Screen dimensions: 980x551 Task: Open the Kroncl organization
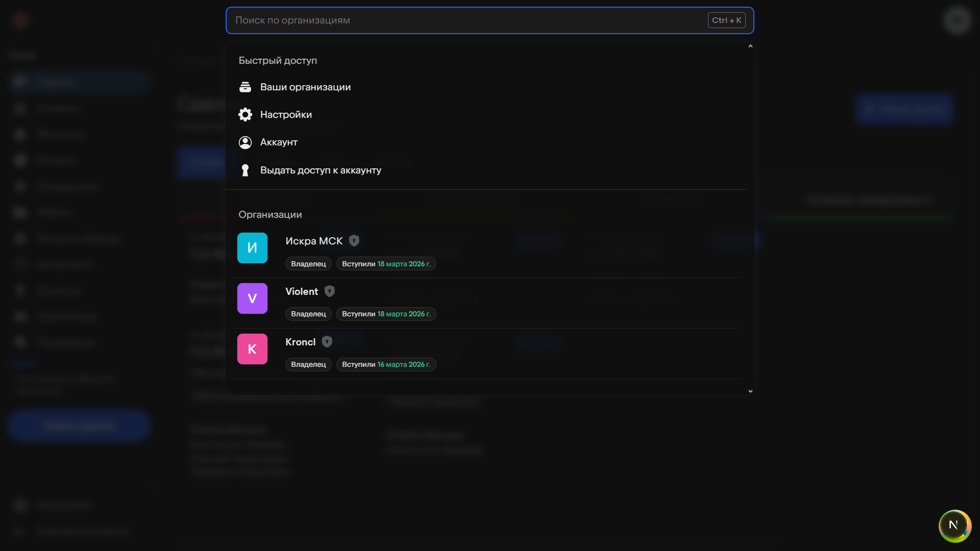(x=300, y=342)
